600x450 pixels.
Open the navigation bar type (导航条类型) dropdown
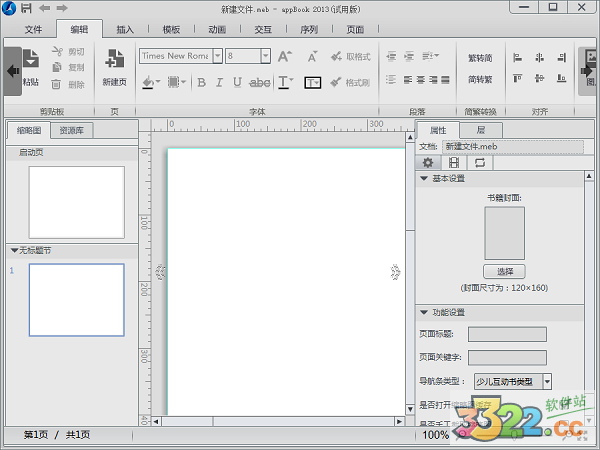(x=548, y=381)
